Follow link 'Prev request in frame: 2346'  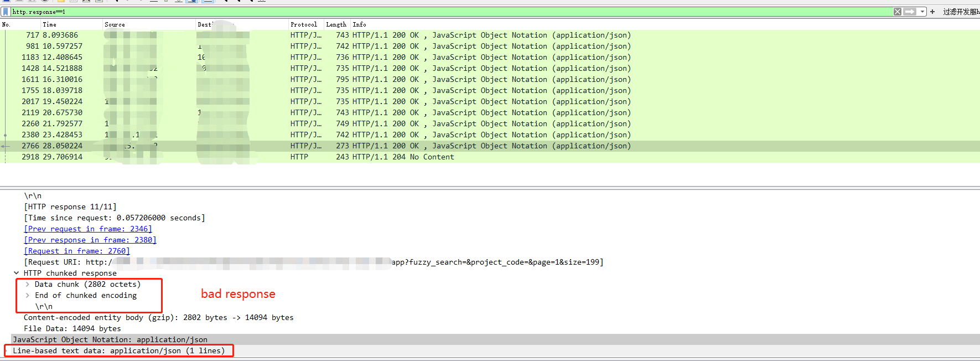[x=88, y=229]
